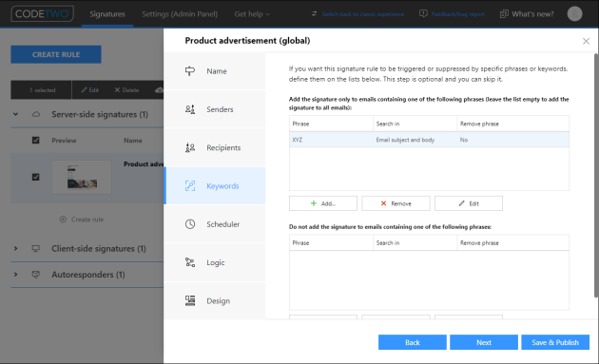
Task: Select the XYZ phrase row
Action: [x=429, y=140]
